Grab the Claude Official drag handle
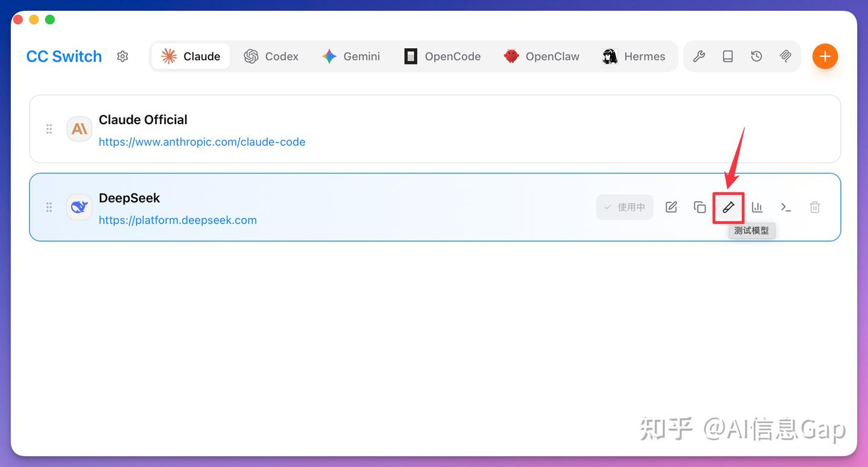The width and height of the screenshot is (868, 467). 49,129
